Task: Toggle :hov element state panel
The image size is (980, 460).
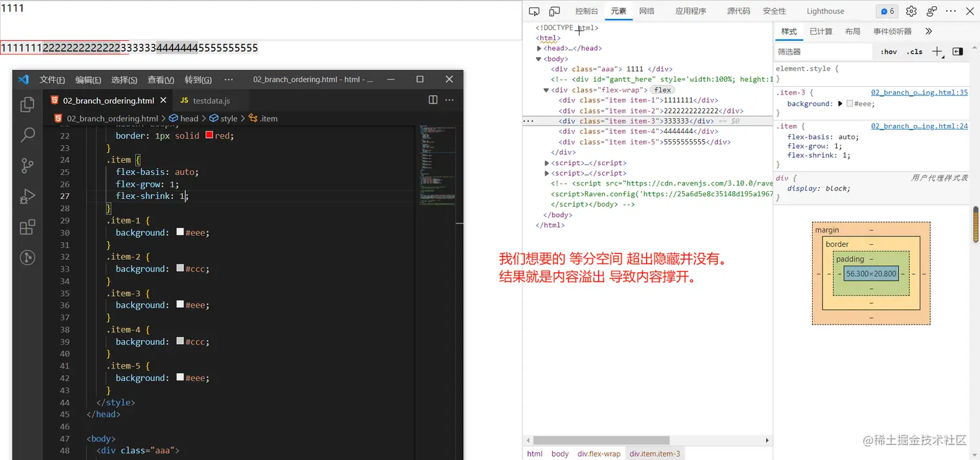Action: coord(889,51)
